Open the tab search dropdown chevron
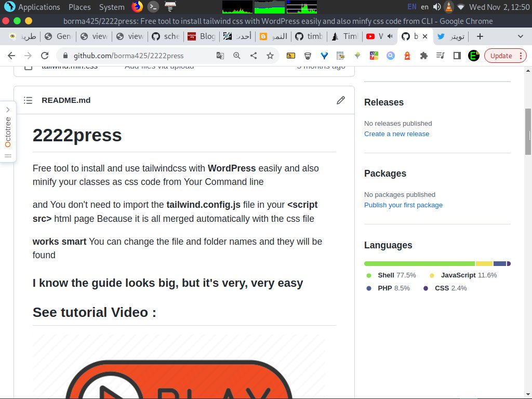 pos(521,36)
